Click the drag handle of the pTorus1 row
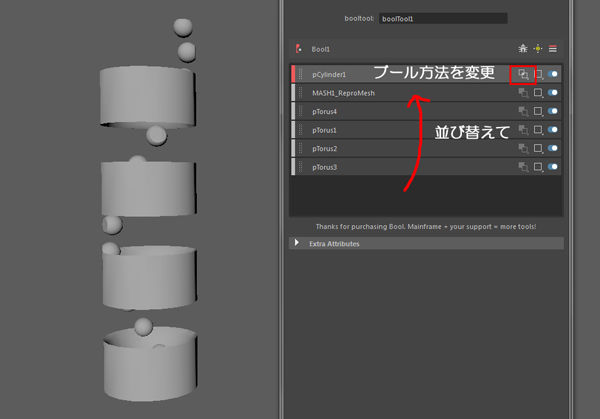Image resolution: width=600 pixels, height=419 pixels. pyautogui.click(x=300, y=130)
